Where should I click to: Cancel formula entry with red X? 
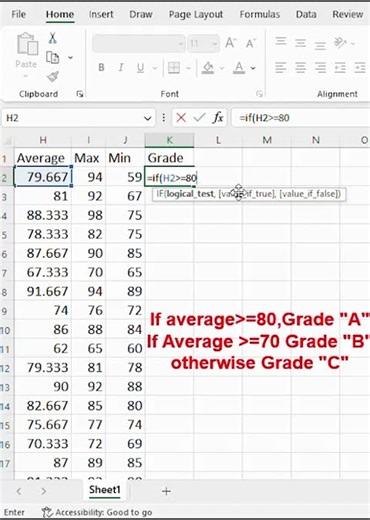(x=181, y=118)
